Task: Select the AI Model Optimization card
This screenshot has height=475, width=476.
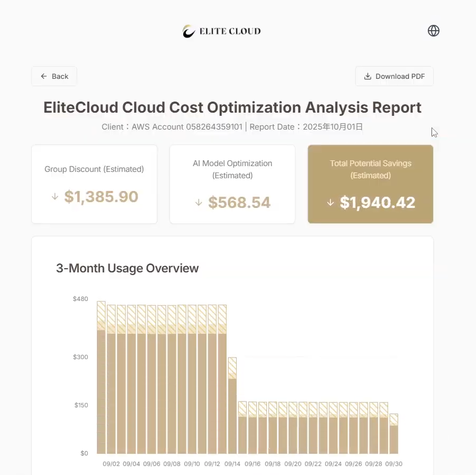Action: coord(232,184)
